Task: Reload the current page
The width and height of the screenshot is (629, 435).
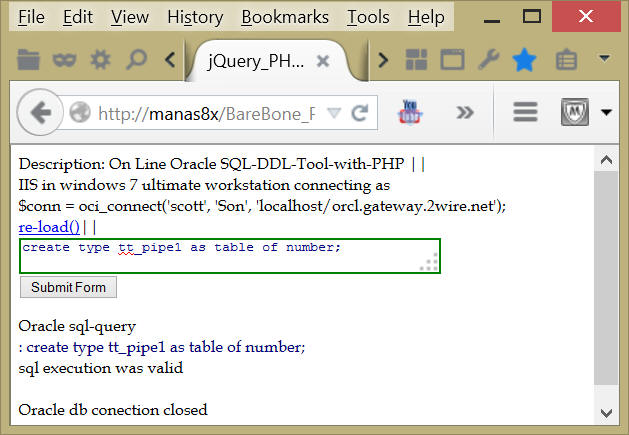Action: pos(360,113)
